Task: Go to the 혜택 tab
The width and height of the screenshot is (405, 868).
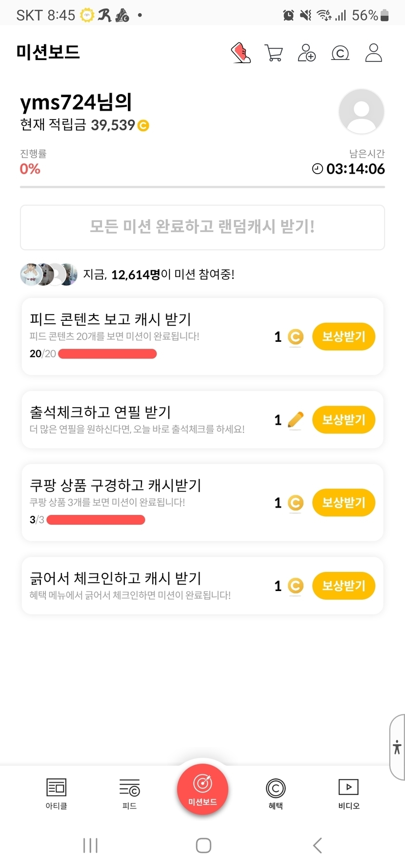Action: point(276,793)
